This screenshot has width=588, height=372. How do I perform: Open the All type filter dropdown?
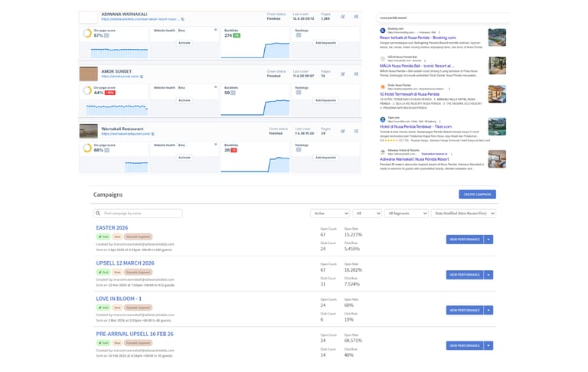367,214
